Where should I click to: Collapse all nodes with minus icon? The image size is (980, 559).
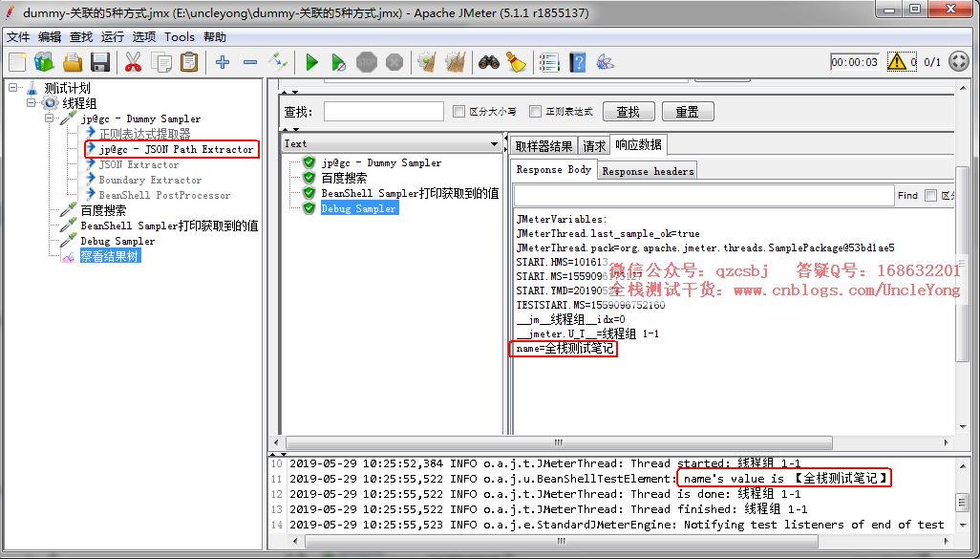[x=250, y=62]
